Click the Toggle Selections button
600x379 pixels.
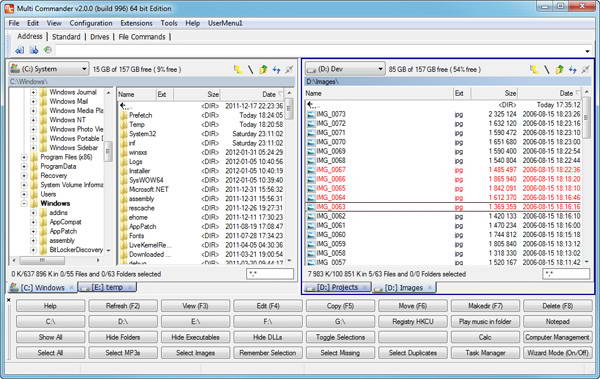tap(340, 337)
